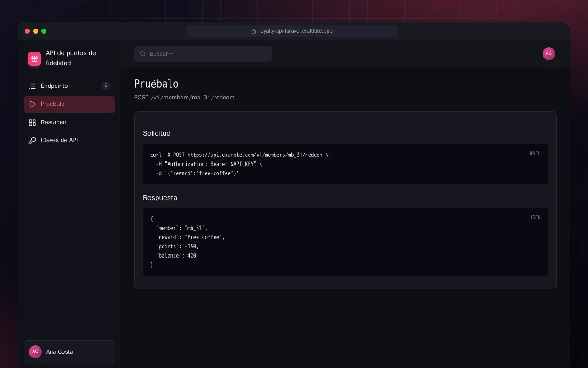Open the Endpoints section
The width and height of the screenshot is (588, 368).
click(x=69, y=86)
